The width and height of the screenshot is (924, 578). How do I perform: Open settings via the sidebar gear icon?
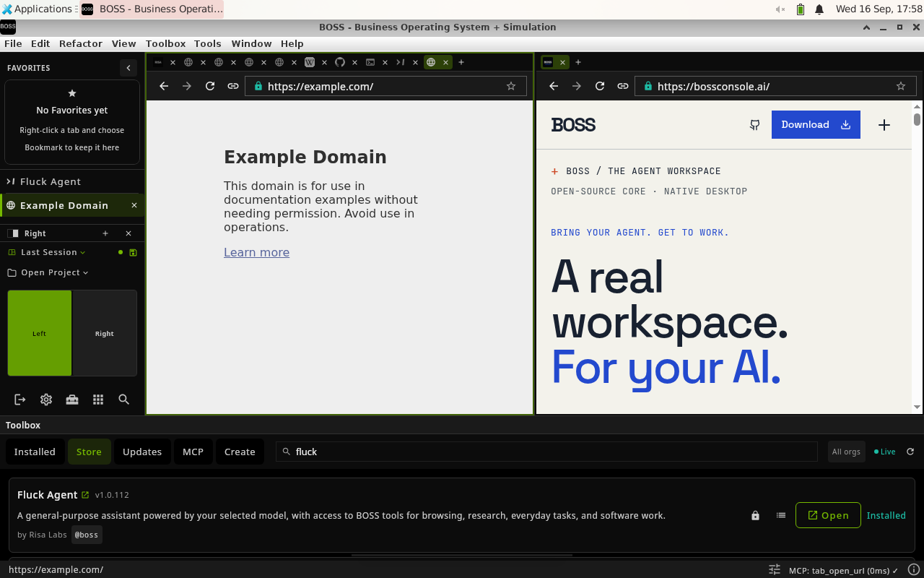tap(46, 400)
